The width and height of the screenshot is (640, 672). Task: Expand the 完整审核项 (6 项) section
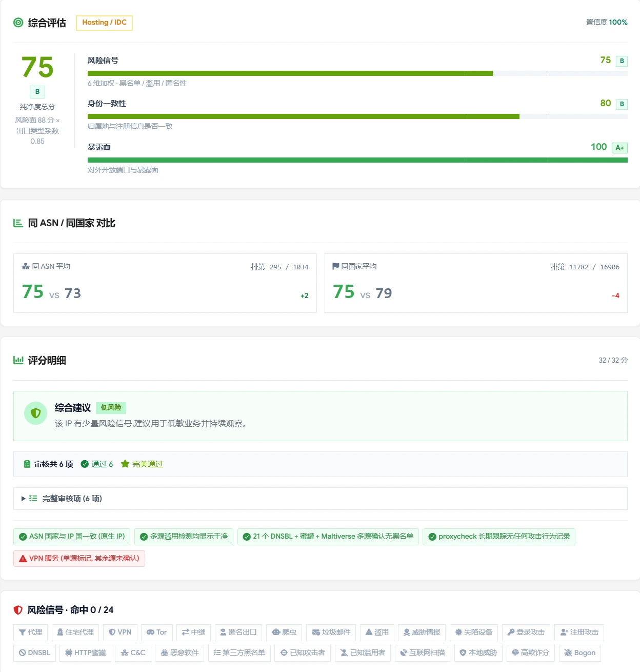coord(320,499)
